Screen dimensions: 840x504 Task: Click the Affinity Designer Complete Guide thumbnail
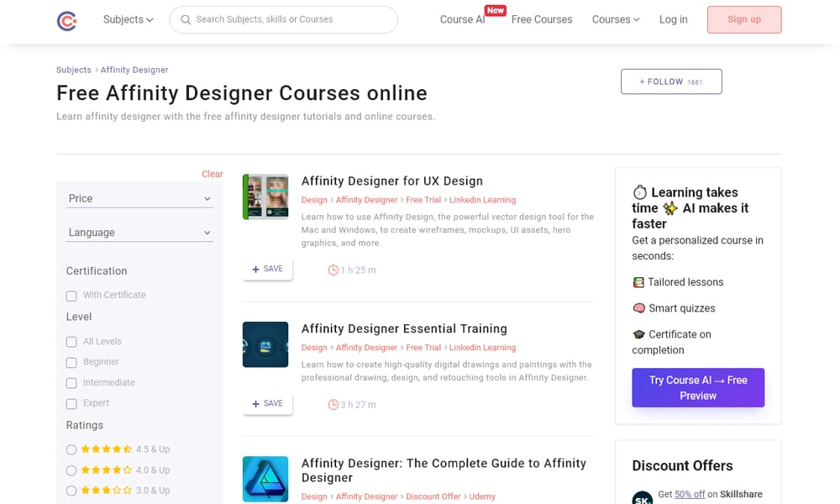tap(265, 479)
